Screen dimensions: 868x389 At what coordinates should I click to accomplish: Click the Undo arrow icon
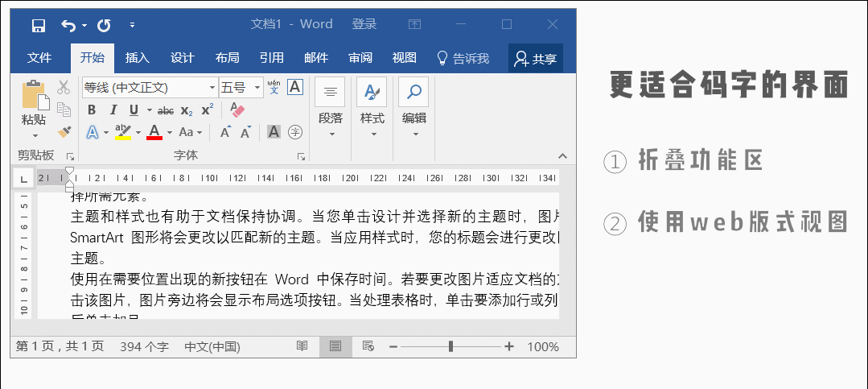(68, 25)
